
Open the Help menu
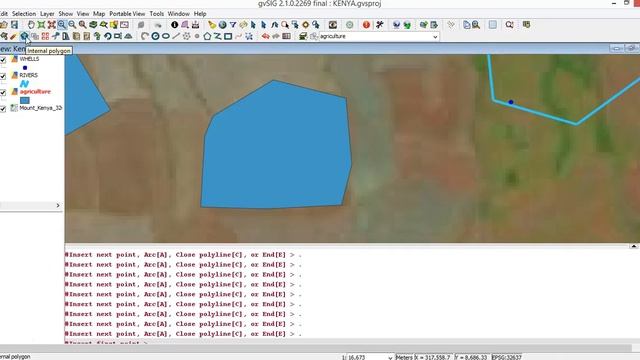pos(200,13)
